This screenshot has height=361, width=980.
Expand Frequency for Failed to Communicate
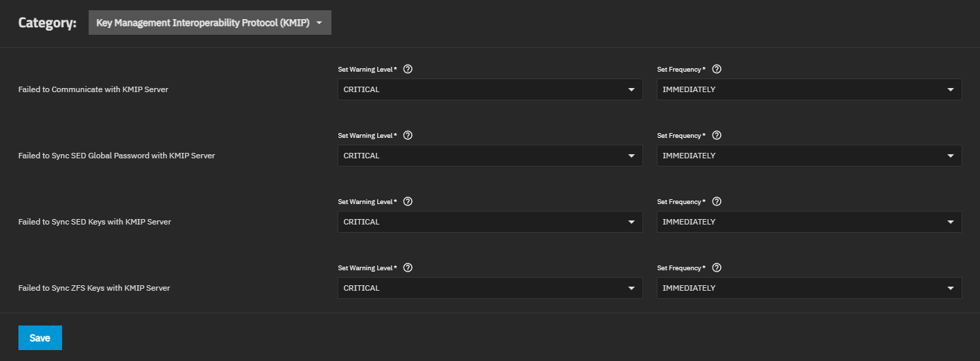[809, 89]
